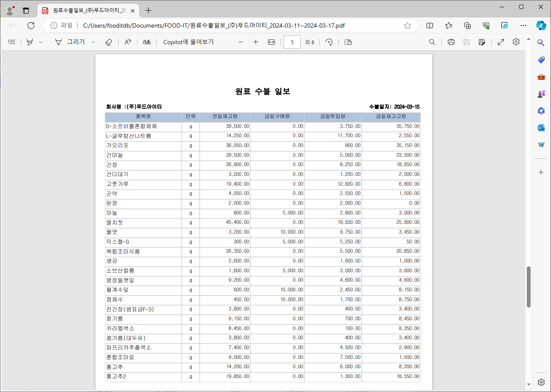Open Favorites list in toolbar

[449, 25]
